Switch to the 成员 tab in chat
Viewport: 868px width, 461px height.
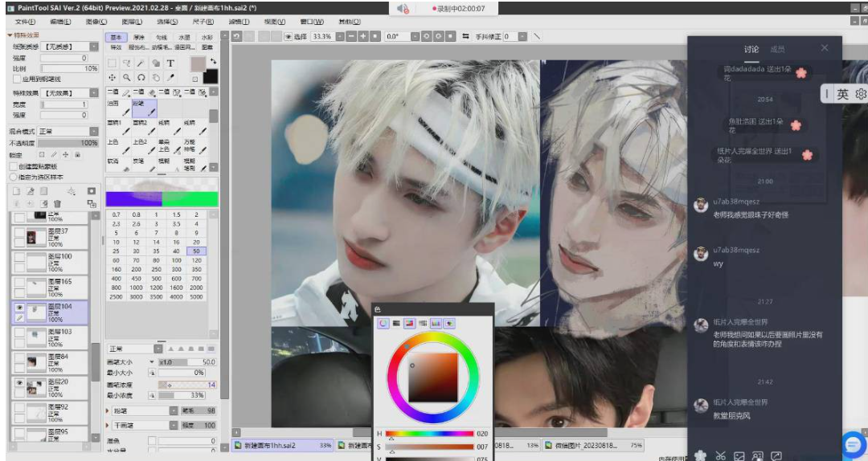click(777, 49)
